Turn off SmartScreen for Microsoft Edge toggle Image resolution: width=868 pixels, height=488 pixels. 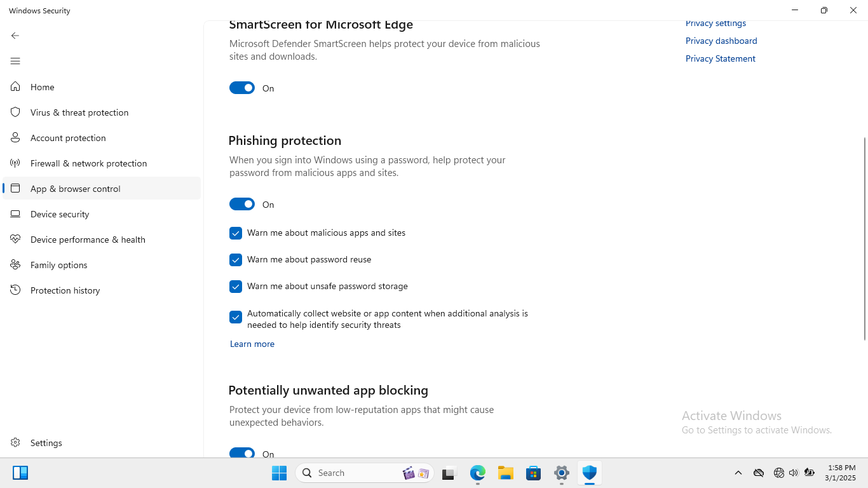coord(242,88)
